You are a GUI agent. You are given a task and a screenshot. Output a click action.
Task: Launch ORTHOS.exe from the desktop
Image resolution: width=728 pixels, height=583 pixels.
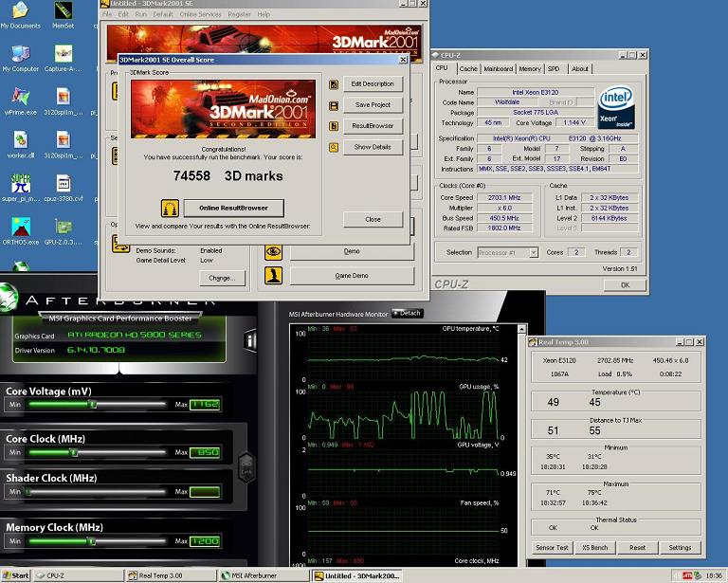21,231
